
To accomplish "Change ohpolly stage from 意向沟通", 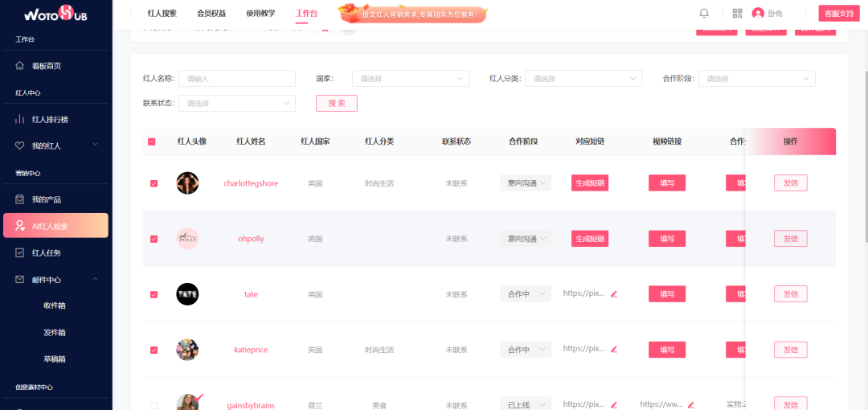I will [x=526, y=239].
